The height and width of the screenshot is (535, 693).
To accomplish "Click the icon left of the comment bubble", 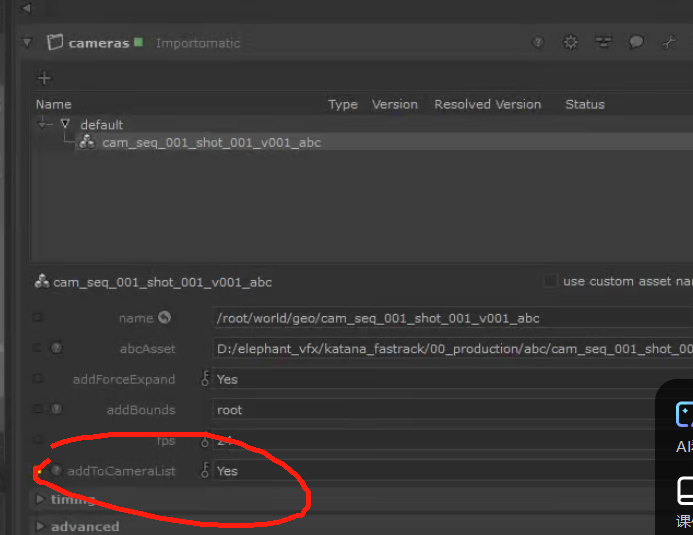I will (x=603, y=43).
